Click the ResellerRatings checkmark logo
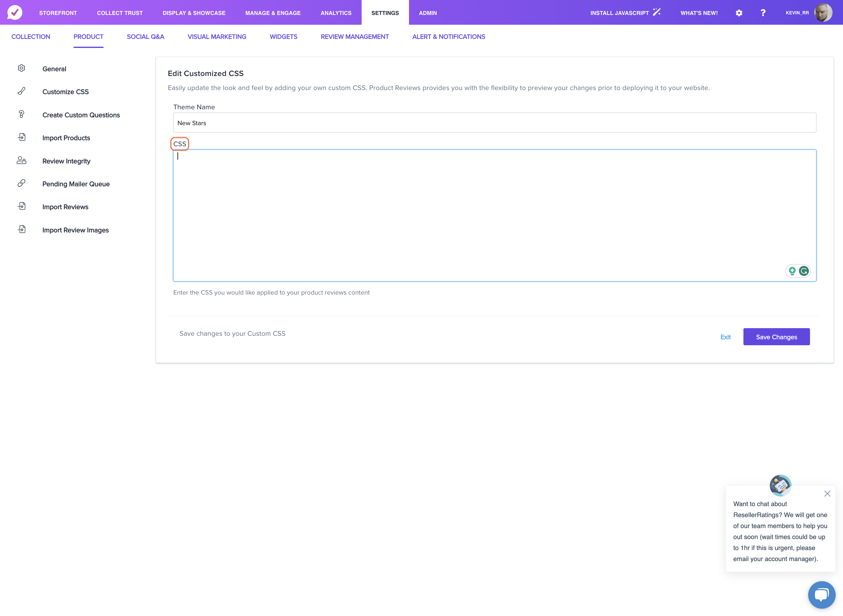 click(15, 12)
